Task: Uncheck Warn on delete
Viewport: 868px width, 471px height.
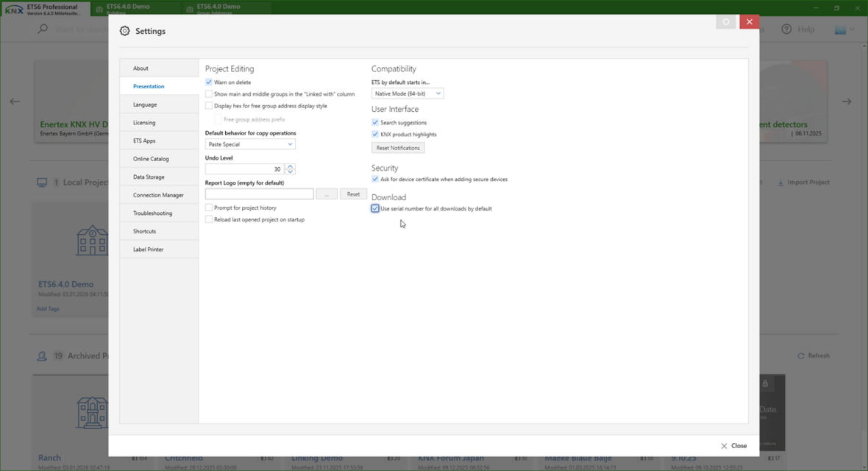Action: click(209, 82)
